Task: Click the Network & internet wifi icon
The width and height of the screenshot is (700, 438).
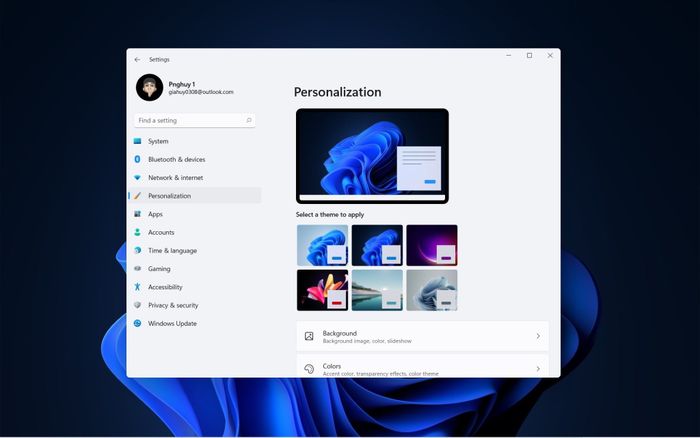Action: (138, 178)
